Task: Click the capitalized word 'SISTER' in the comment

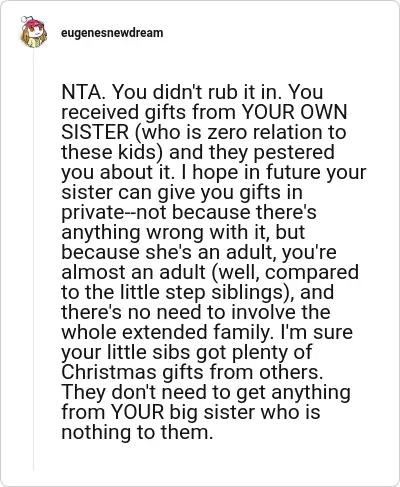Action: (x=95, y=132)
